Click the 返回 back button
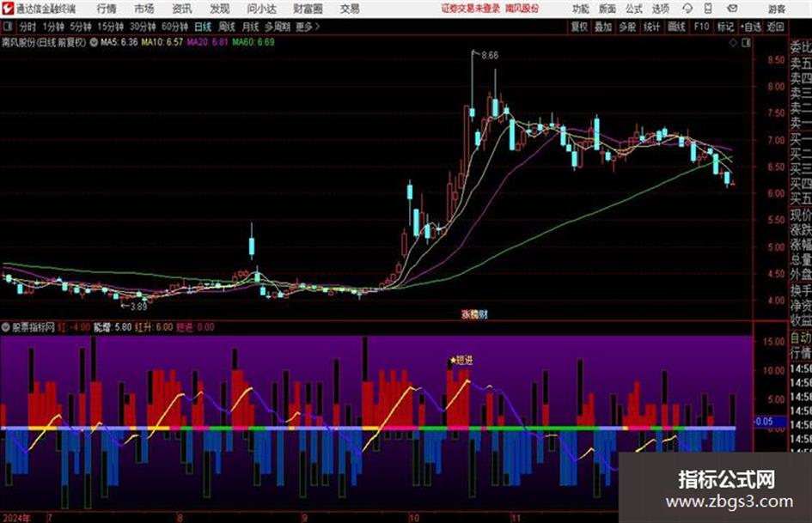Image resolution: width=812 pixels, height=523 pixels. click(776, 27)
